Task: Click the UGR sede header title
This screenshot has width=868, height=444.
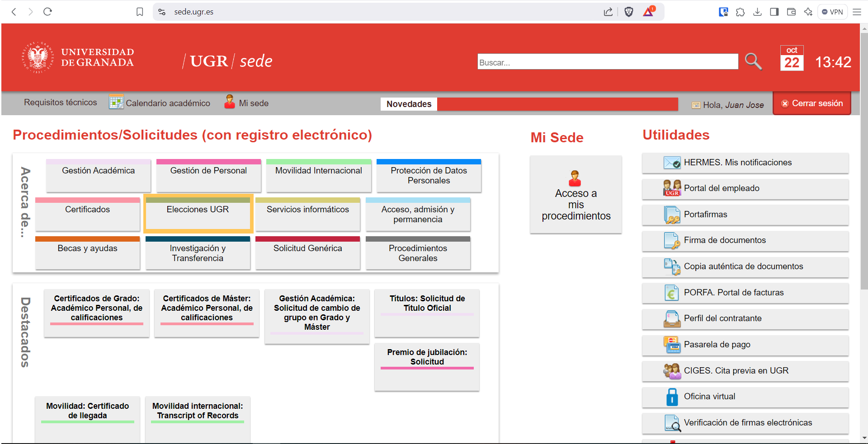Action: pyautogui.click(x=227, y=61)
